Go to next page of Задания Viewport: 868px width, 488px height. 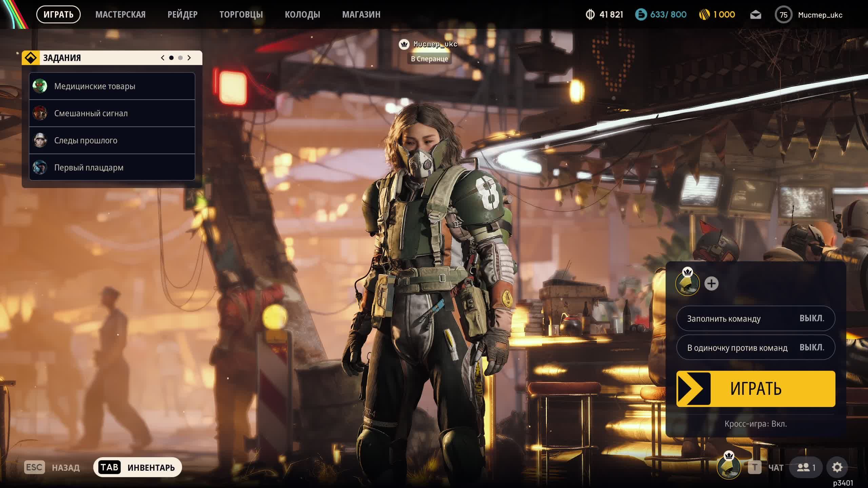(189, 58)
